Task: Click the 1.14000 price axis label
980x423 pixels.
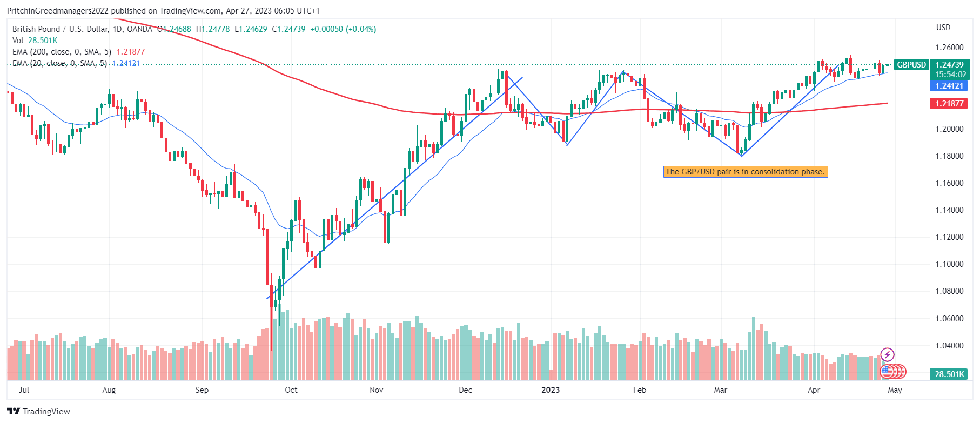Action: pyautogui.click(x=949, y=210)
